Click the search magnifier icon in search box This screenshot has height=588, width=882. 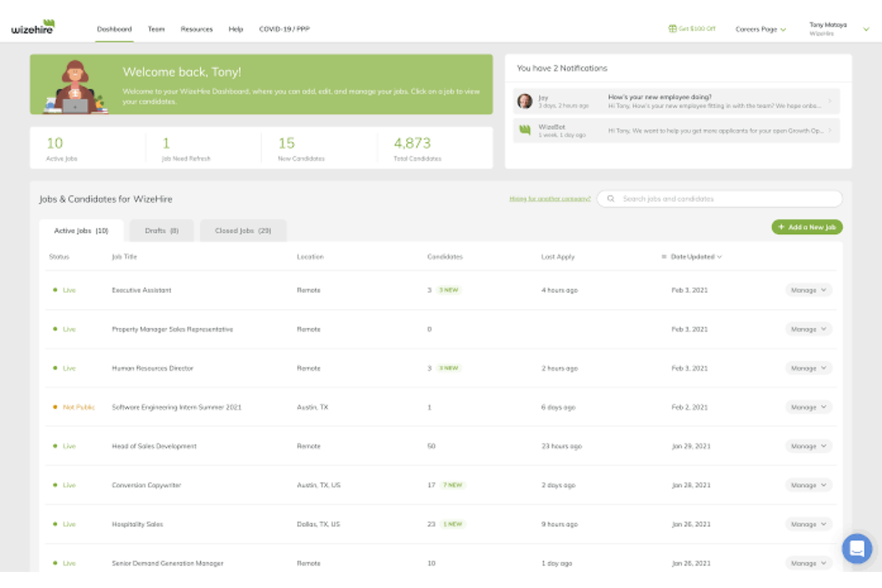pyautogui.click(x=611, y=199)
